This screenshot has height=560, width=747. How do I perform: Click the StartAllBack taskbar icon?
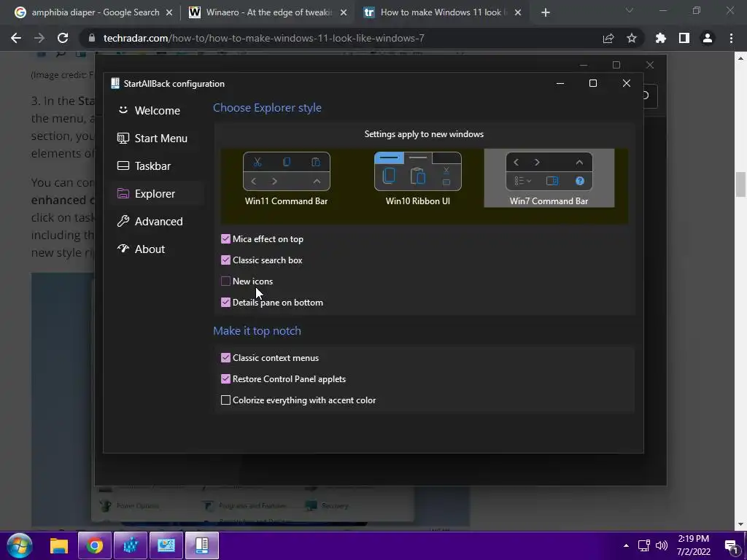point(202,545)
